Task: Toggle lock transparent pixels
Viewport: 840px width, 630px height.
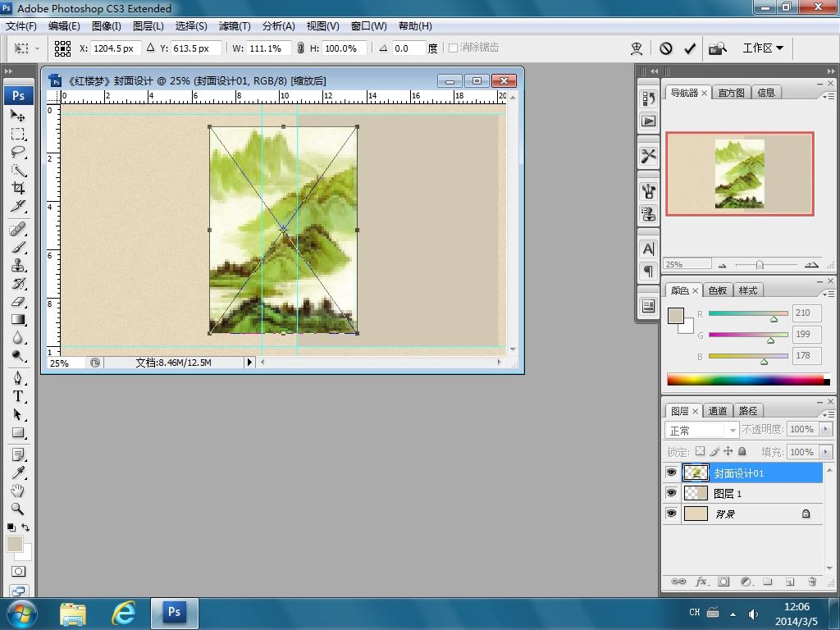Action: coord(700,451)
